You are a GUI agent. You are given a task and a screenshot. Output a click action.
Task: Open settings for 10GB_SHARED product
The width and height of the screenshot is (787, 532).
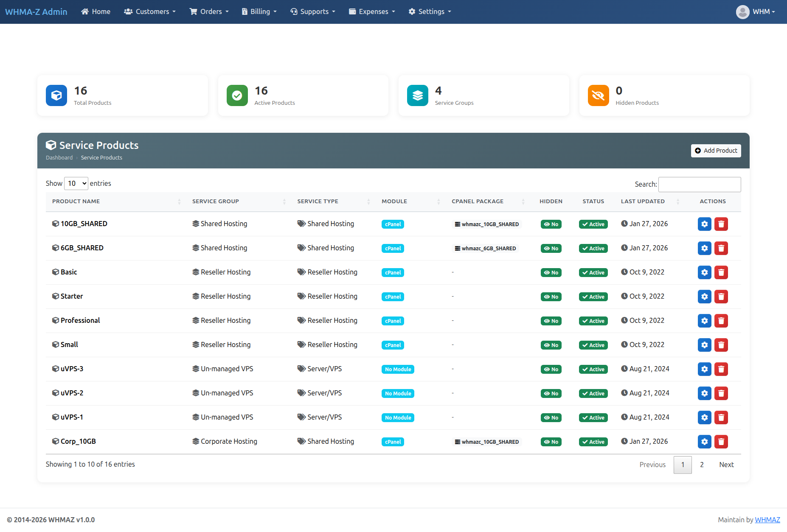tap(704, 224)
